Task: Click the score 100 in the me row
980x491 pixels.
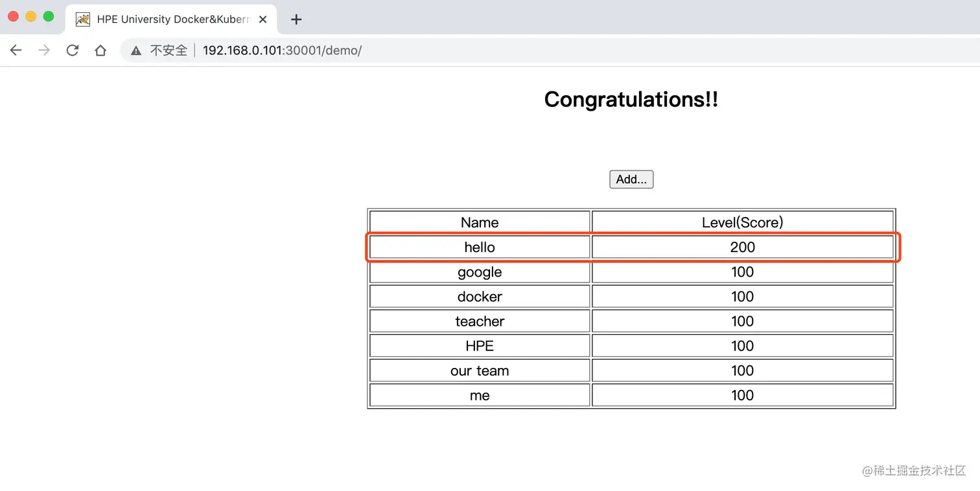Action: [743, 394]
